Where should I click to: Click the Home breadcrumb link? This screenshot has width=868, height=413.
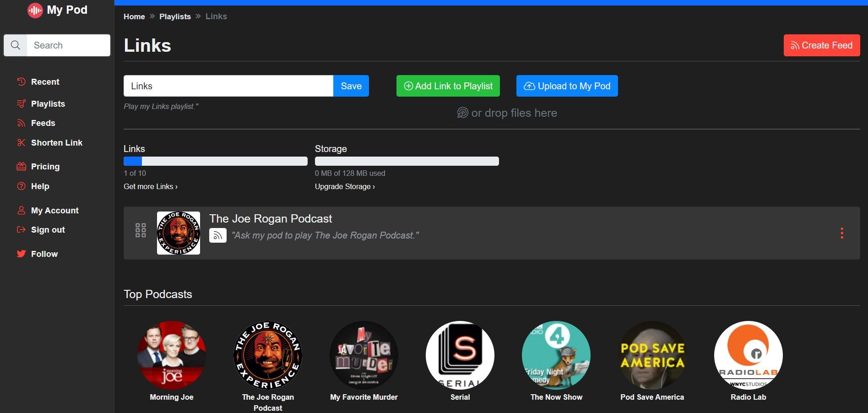[134, 16]
